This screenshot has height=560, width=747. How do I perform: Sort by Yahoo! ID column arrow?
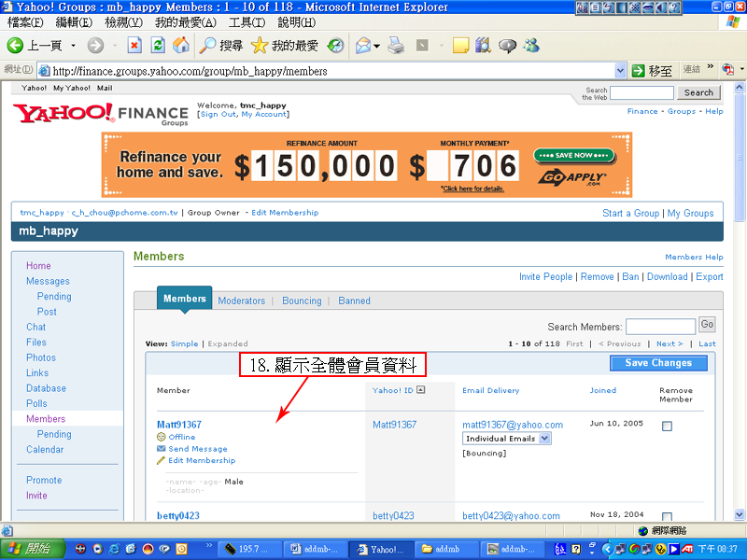pyautogui.click(x=421, y=390)
